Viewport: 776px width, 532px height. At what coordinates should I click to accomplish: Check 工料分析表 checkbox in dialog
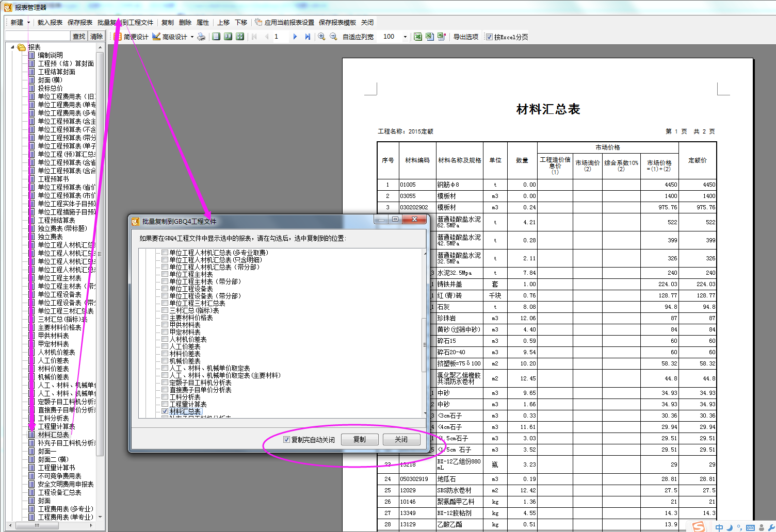(165, 397)
